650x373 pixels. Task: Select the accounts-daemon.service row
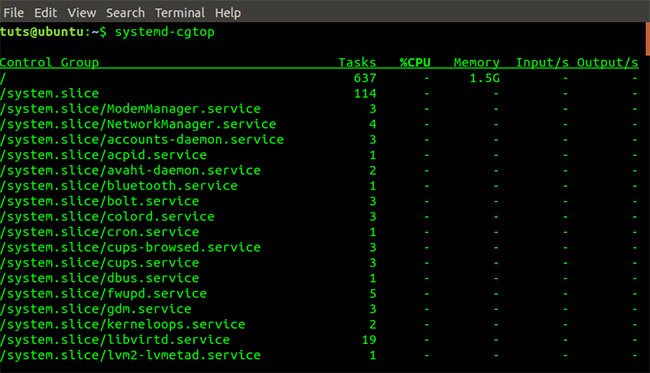pyautogui.click(x=319, y=139)
